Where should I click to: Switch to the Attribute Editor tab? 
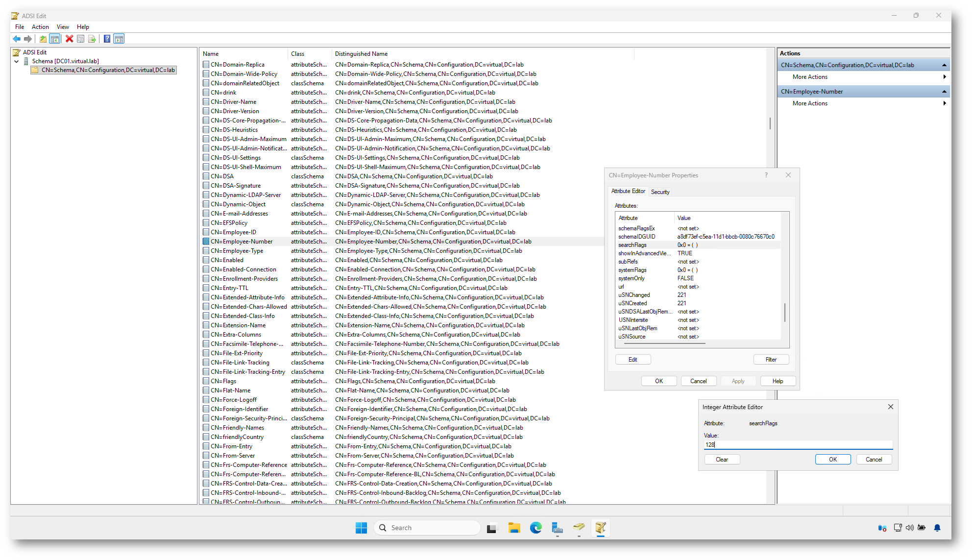click(x=628, y=191)
